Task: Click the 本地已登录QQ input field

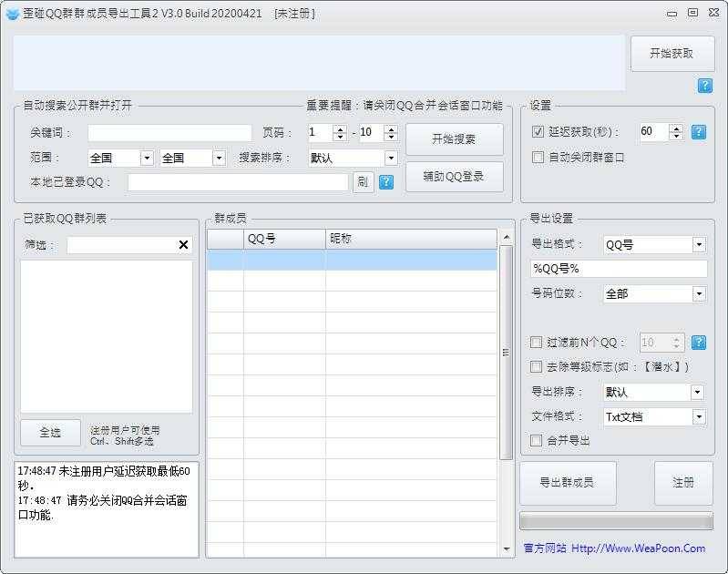Action: pos(238,181)
